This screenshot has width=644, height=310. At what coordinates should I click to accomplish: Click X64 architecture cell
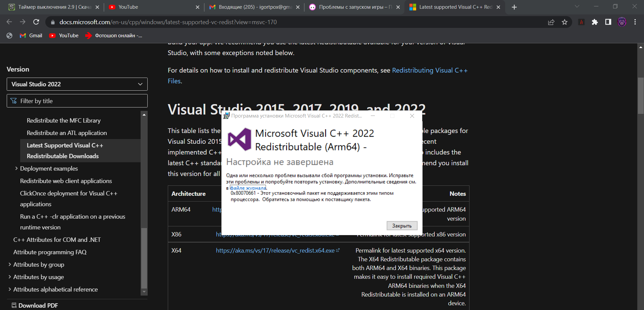[176, 250]
